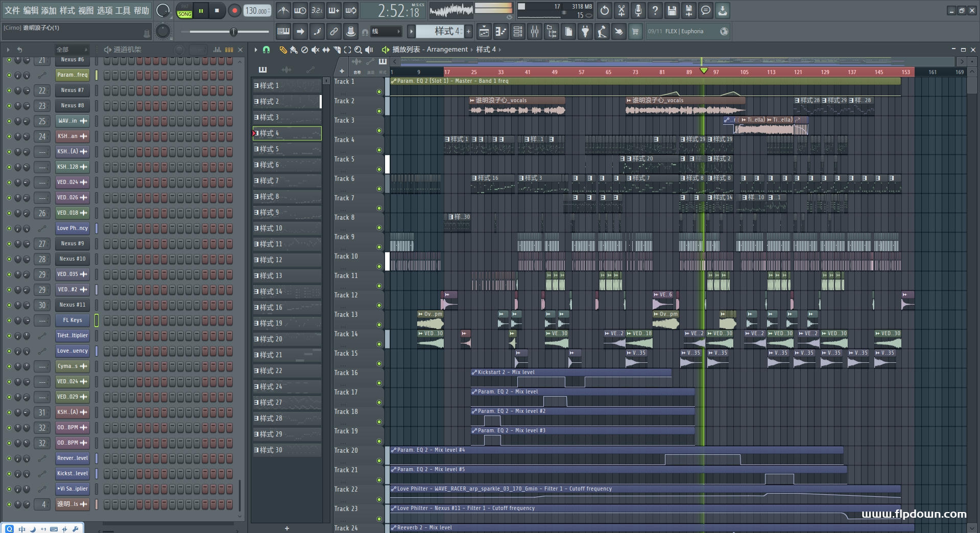The height and width of the screenshot is (533, 980).
Task: Toggle the PAT/SONG mode switch
Action: [184, 11]
